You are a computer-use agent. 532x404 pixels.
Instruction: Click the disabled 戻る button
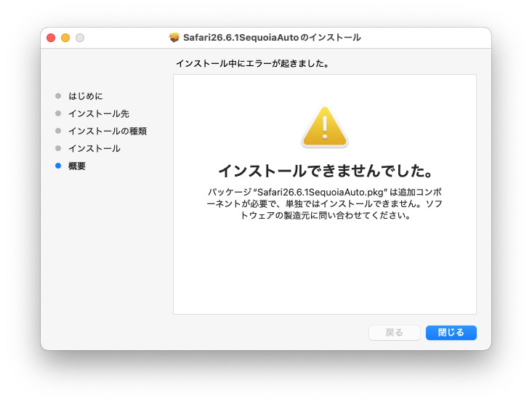coord(394,332)
